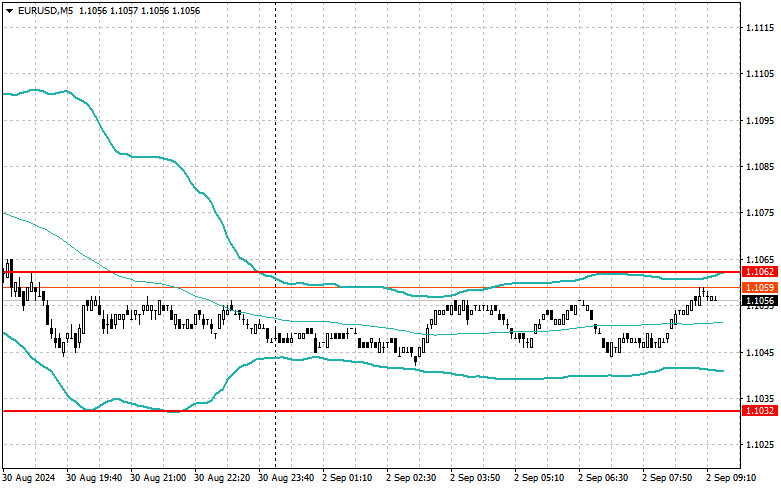Screen dimensions: 781x489
Task: Select the lower red horizontal line at 1.1032
Action: 371,411
